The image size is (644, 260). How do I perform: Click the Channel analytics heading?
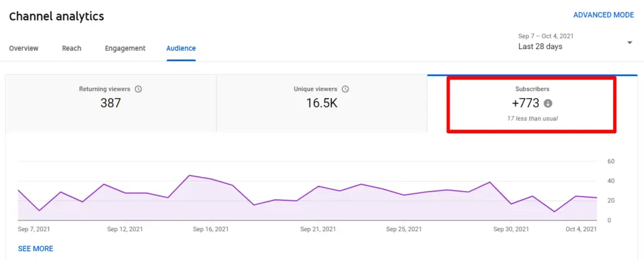pos(57,16)
